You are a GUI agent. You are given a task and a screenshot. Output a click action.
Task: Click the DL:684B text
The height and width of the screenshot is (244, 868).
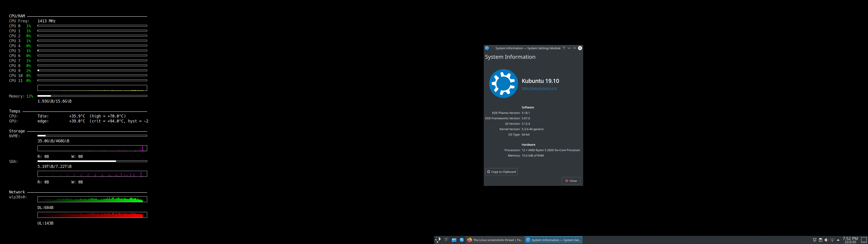click(45, 208)
